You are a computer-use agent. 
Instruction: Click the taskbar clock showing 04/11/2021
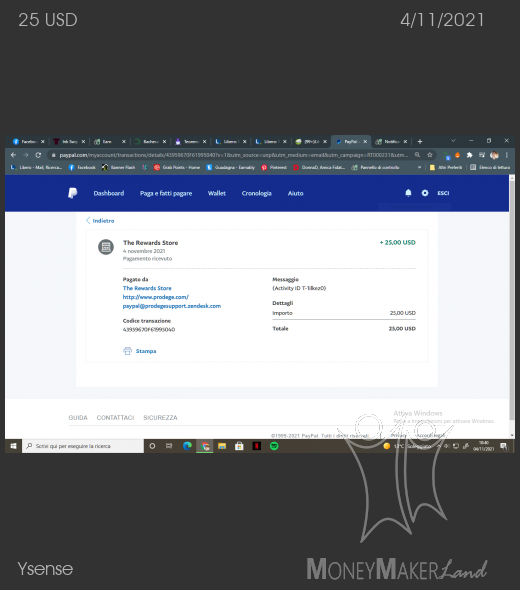[484, 446]
